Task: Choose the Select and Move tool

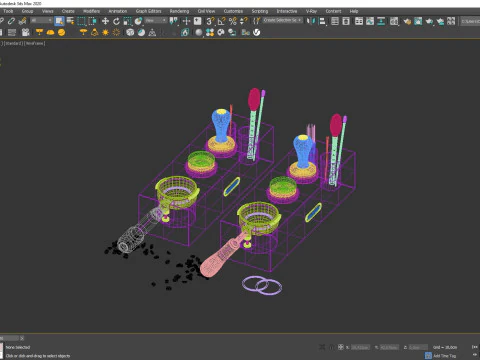Action: tap(105, 21)
